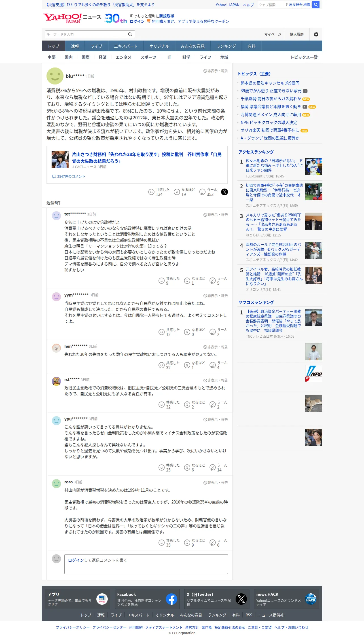This screenshot has height=641, width=364.
Task: Click the keyword search magnifier icon
Action: coord(130,34)
